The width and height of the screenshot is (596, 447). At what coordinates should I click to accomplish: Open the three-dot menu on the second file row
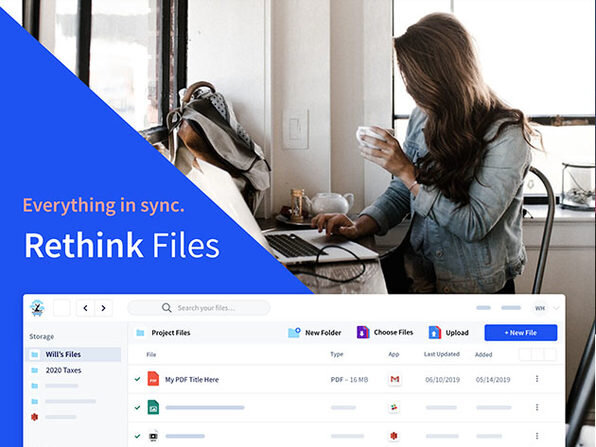point(537,407)
